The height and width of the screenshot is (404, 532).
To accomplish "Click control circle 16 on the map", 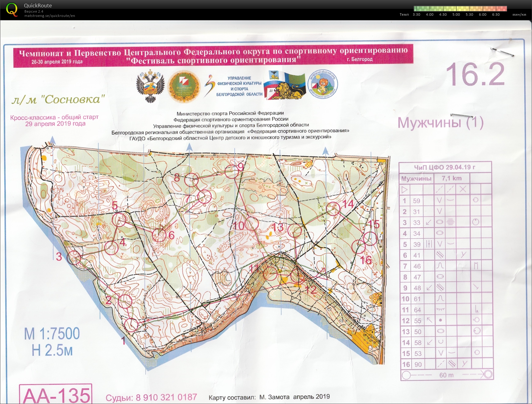I will [x=359, y=246].
